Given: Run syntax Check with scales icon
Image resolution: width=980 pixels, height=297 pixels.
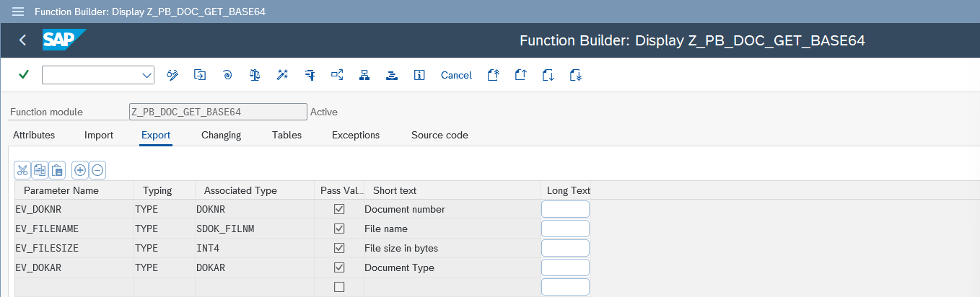Looking at the screenshot, I should [255, 75].
